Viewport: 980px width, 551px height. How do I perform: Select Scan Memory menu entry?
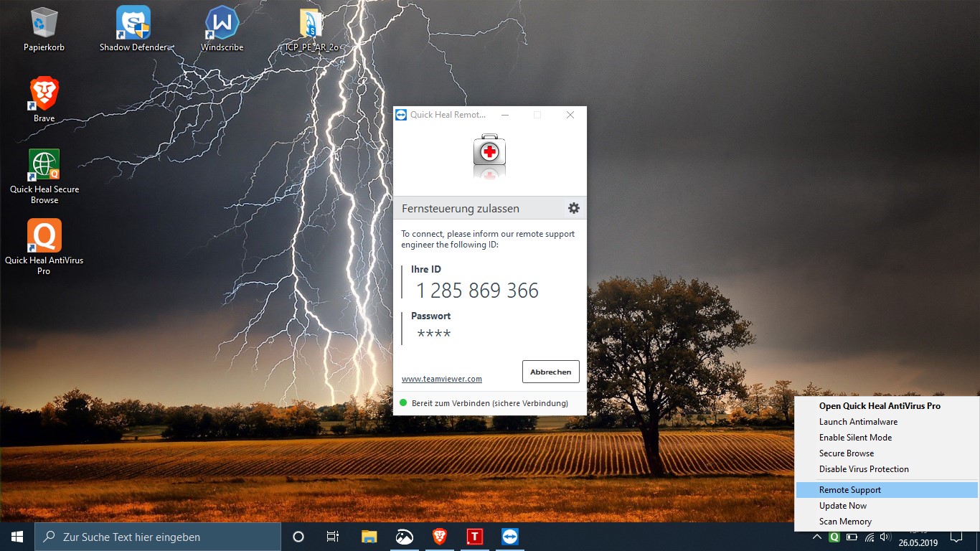click(x=887, y=522)
